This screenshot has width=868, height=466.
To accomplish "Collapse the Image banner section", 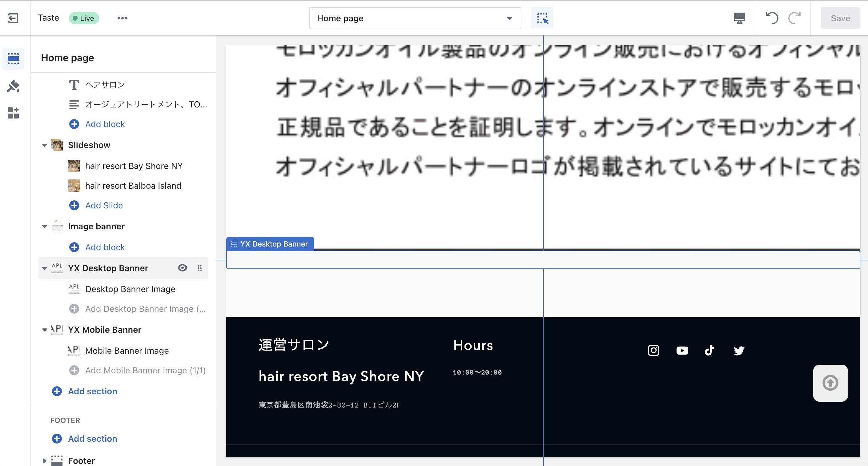I will click(x=45, y=227).
